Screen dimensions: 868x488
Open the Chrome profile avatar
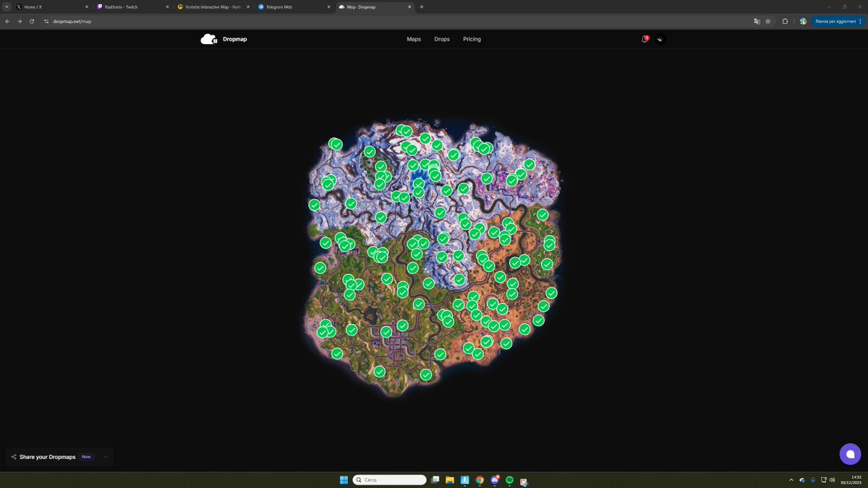pos(803,21)
